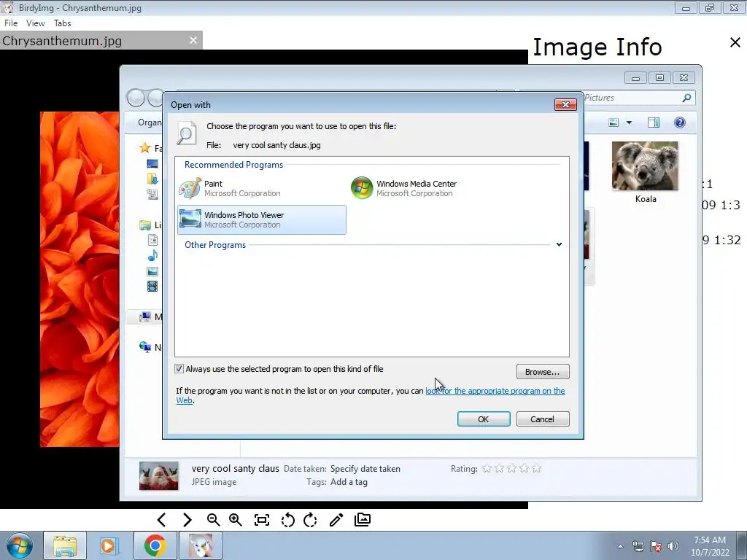Go to next image arrow in BirdyImg
Viewport: 747px width, 560px height.
pyautogui.click(x=187, y=519)
